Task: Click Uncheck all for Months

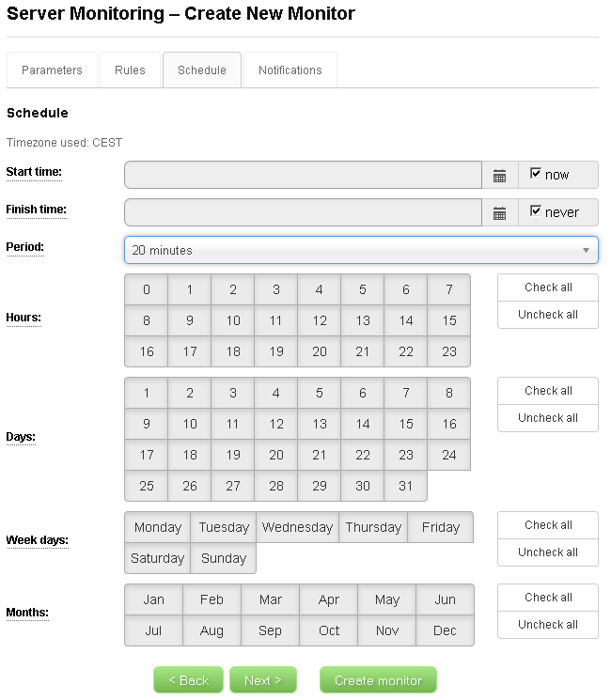Action: (548, 625)
